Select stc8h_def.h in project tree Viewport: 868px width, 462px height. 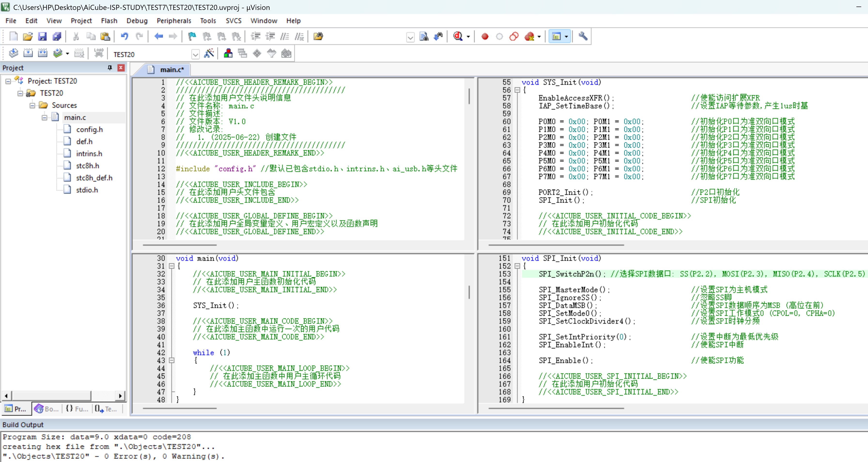click(94, 178)
